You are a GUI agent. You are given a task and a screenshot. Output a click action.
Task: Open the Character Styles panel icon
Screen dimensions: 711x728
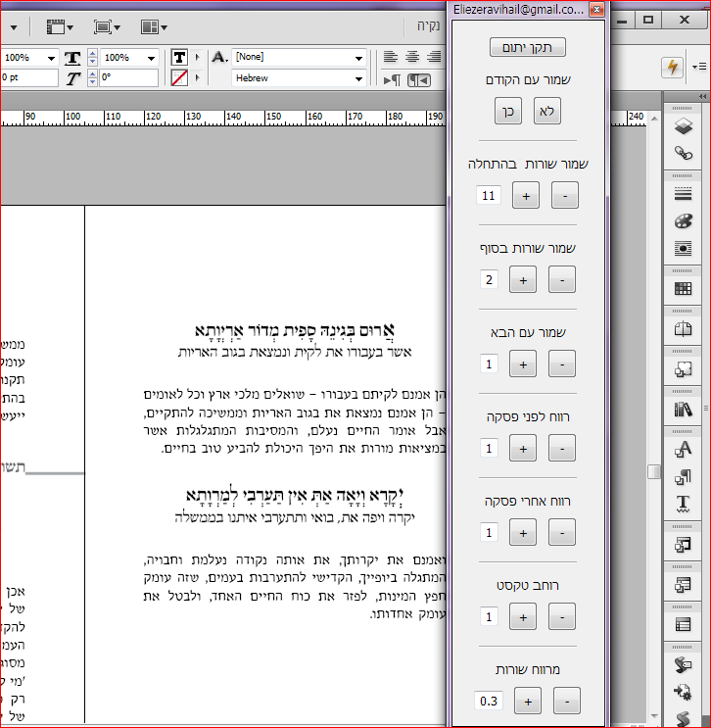point(684,450)
